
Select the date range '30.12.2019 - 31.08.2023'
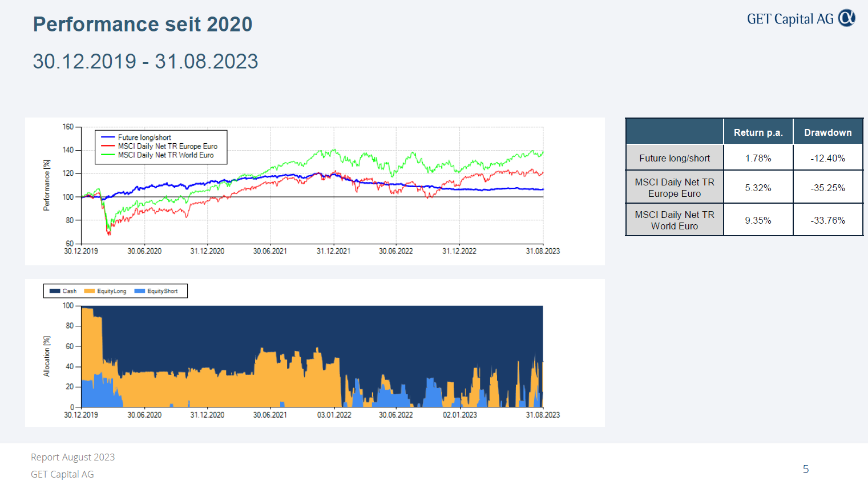146,61
